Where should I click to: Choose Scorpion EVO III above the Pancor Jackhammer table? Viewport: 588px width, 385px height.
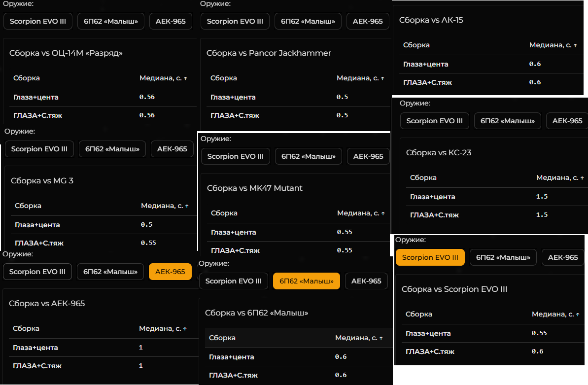235,21
